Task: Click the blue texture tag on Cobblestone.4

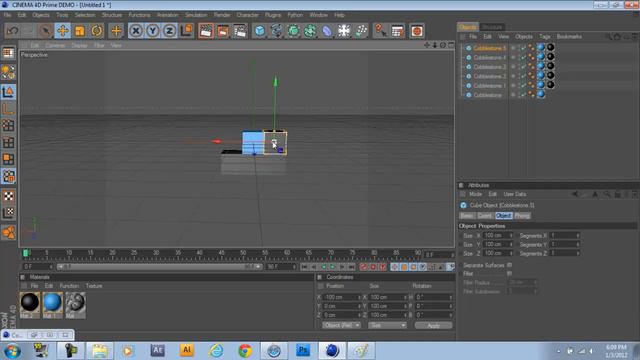Action: [x=541, y=57]
